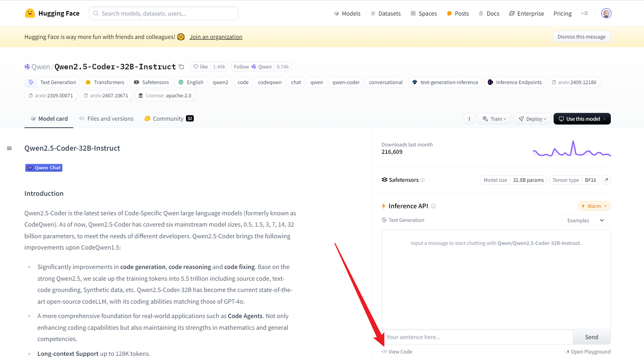Viewport: 644px width, 357px height.
Task: Click the BF16 tensor type value
Action: [x=590, y=180]
